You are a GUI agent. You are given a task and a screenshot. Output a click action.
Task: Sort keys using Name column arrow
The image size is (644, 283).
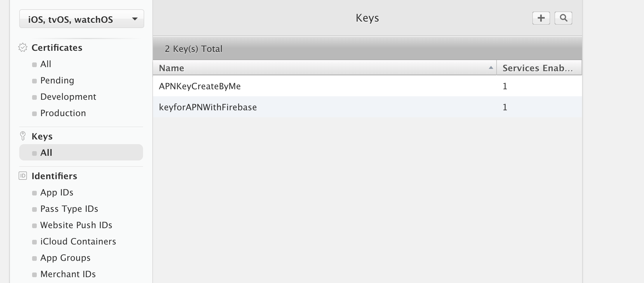point(491,68)
